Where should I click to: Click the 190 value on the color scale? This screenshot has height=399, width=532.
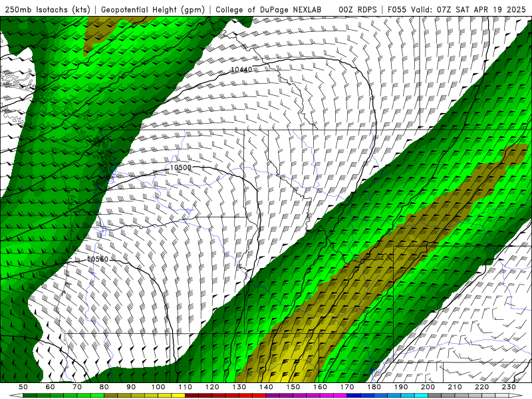pos(401,387)
